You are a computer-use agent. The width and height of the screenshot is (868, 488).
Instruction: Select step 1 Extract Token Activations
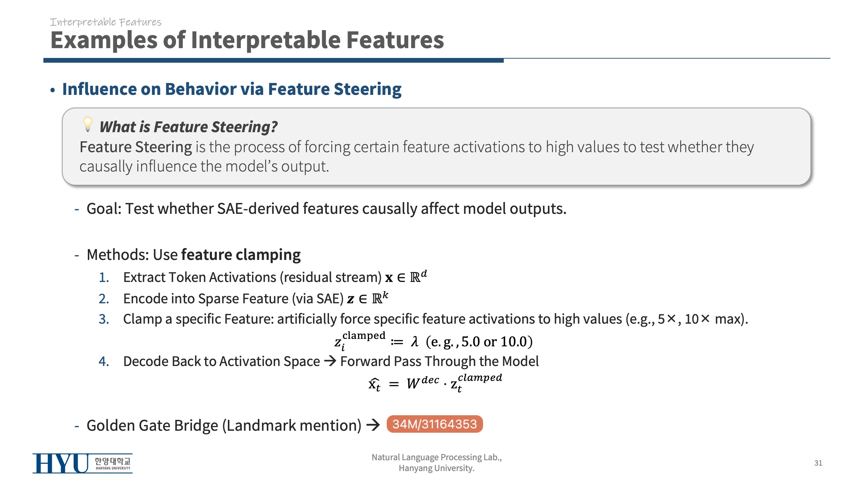point(275,277)
